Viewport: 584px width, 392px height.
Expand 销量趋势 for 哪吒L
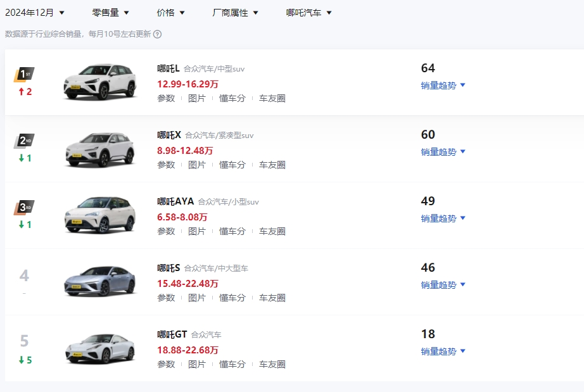(443, 85)
